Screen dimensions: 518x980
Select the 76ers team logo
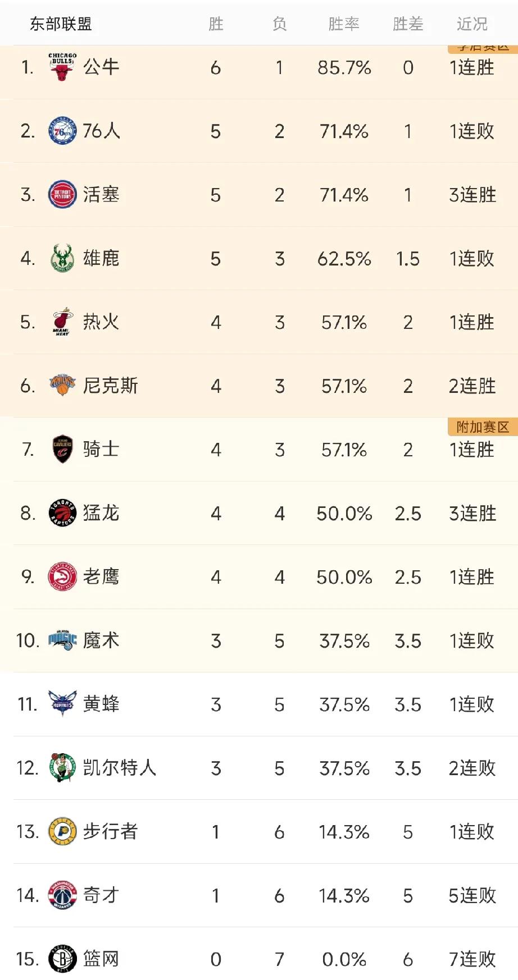click(62, 131)
